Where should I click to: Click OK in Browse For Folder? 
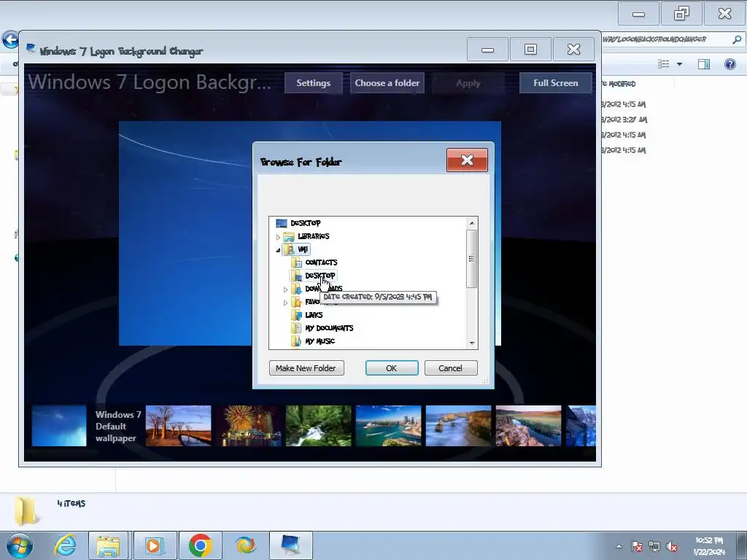pyautogui.click(x=392, y=368)
